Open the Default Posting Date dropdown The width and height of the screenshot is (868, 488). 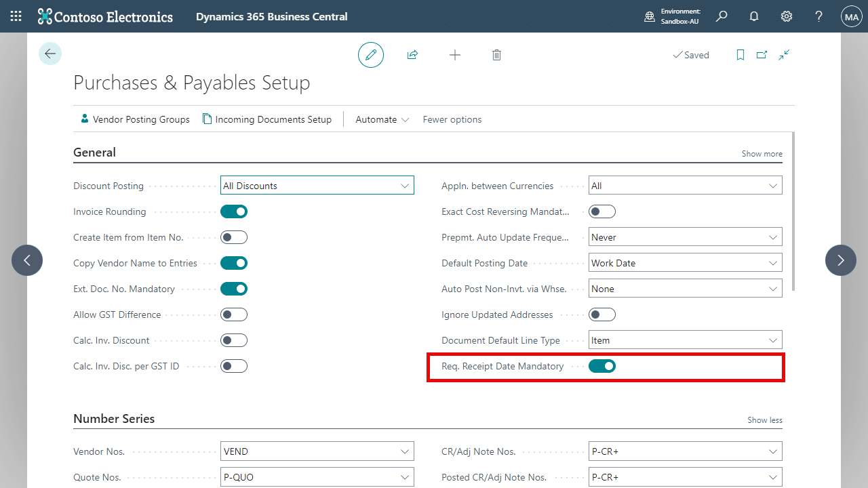(x=686, y=263)
